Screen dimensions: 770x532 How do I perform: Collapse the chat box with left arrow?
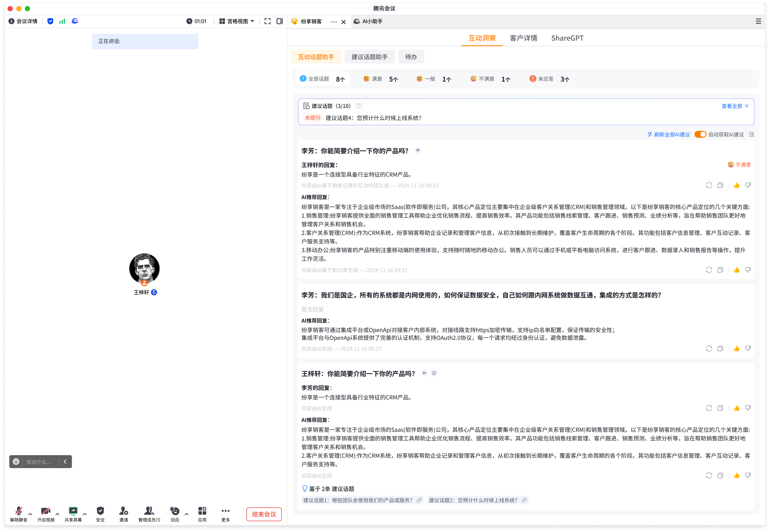click(x=65, y=462)
